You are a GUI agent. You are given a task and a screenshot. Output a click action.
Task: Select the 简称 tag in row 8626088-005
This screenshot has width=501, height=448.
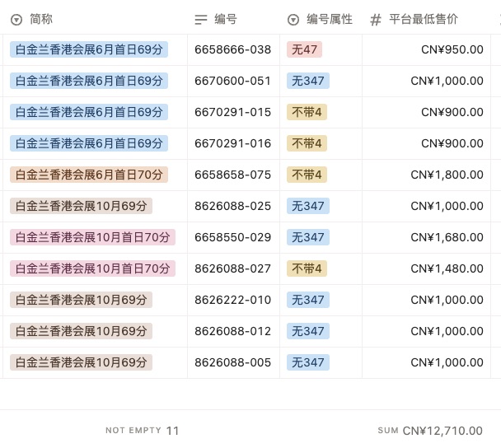[x=81, y=362]
